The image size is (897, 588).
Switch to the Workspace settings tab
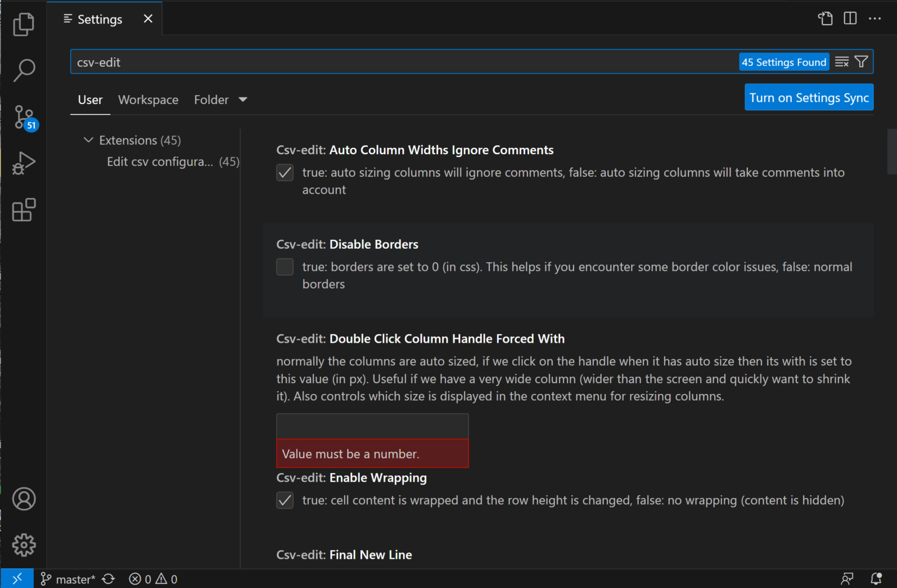148,99
